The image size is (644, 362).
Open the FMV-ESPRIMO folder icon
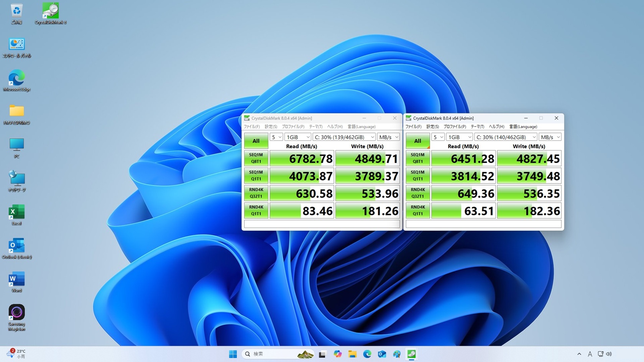16,114
